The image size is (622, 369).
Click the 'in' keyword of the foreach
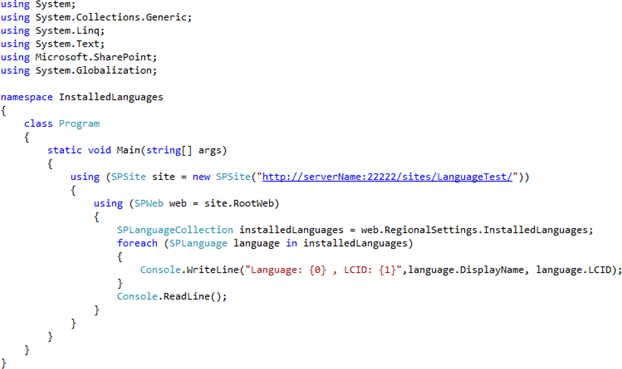(x=292, y=243)
